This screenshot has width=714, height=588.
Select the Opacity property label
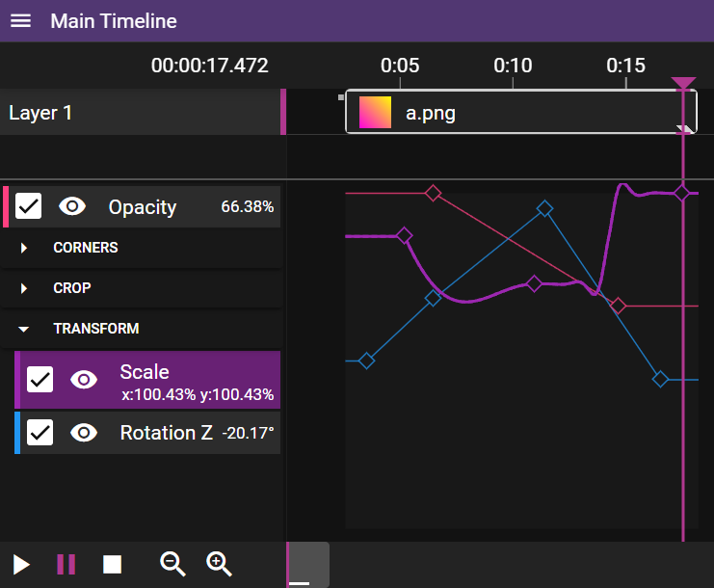(142, 207)
